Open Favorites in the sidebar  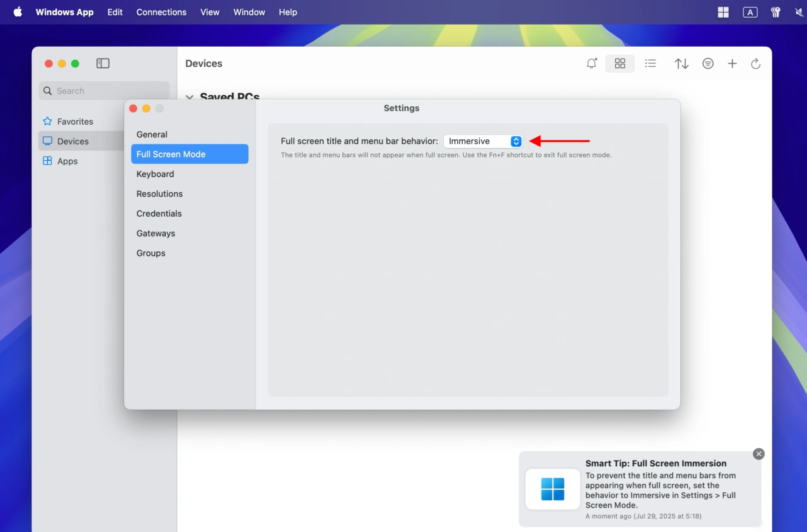click(75, 122)
